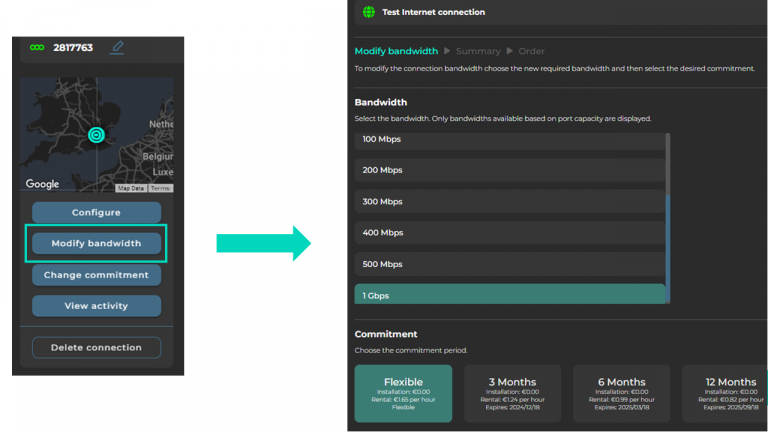Click the Google logo on the map
This screenshot has height=432, width=768.
[x=43, y=184]
